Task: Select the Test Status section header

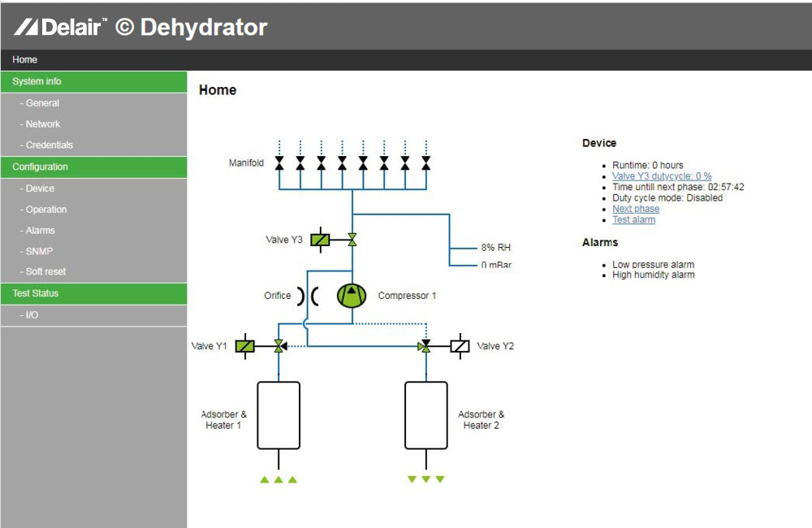Action: (93, 293)
